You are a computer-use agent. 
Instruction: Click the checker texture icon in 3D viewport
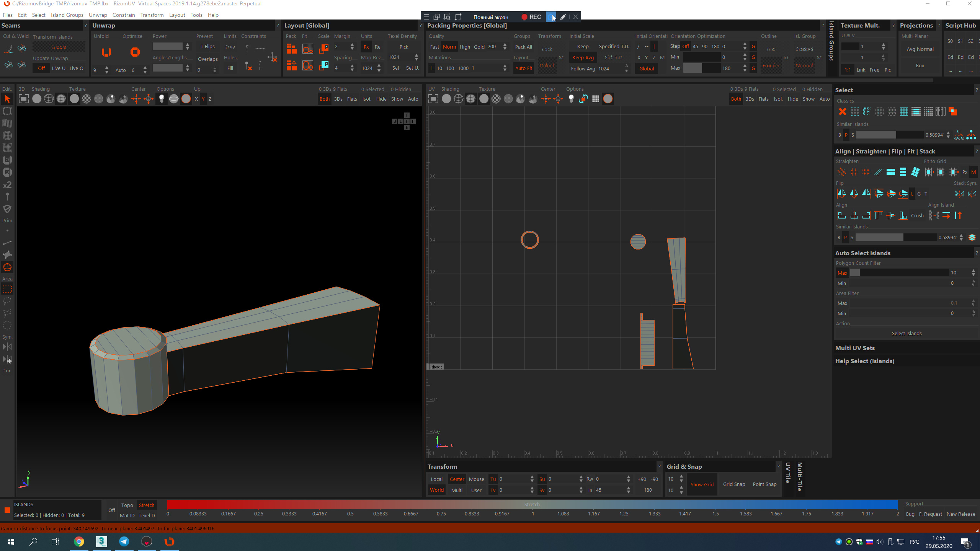(x=87, y=99)
